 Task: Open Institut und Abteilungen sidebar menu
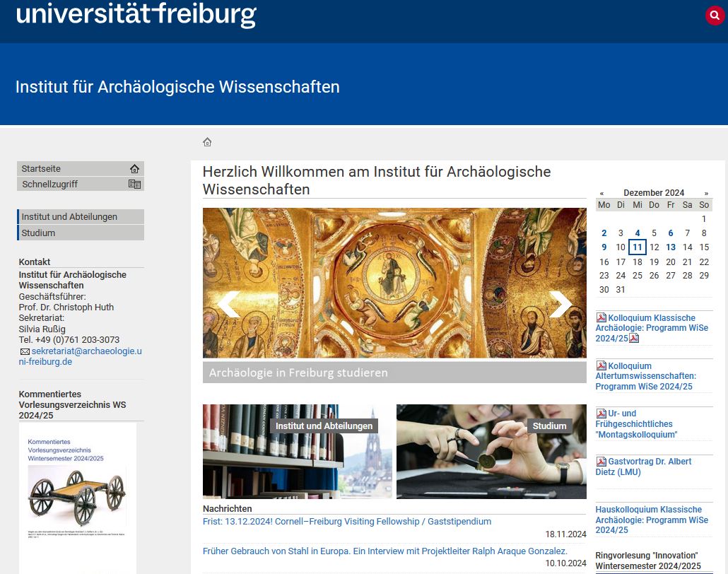pos(81,216)
